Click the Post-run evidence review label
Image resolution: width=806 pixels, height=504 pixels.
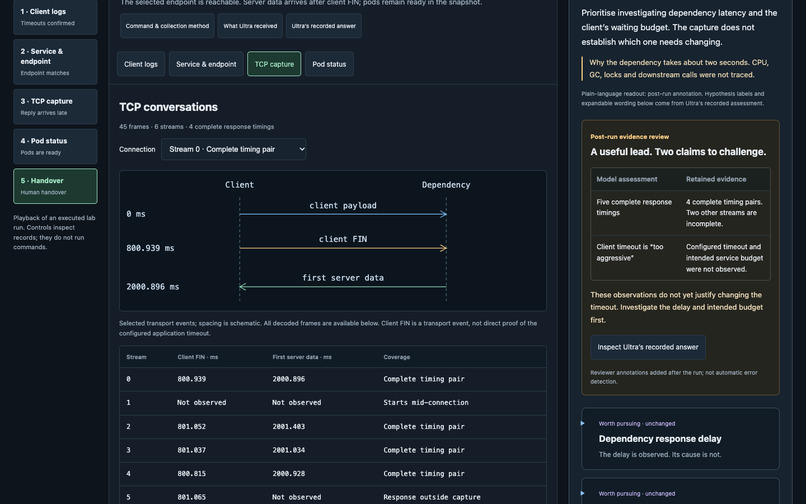630,137
